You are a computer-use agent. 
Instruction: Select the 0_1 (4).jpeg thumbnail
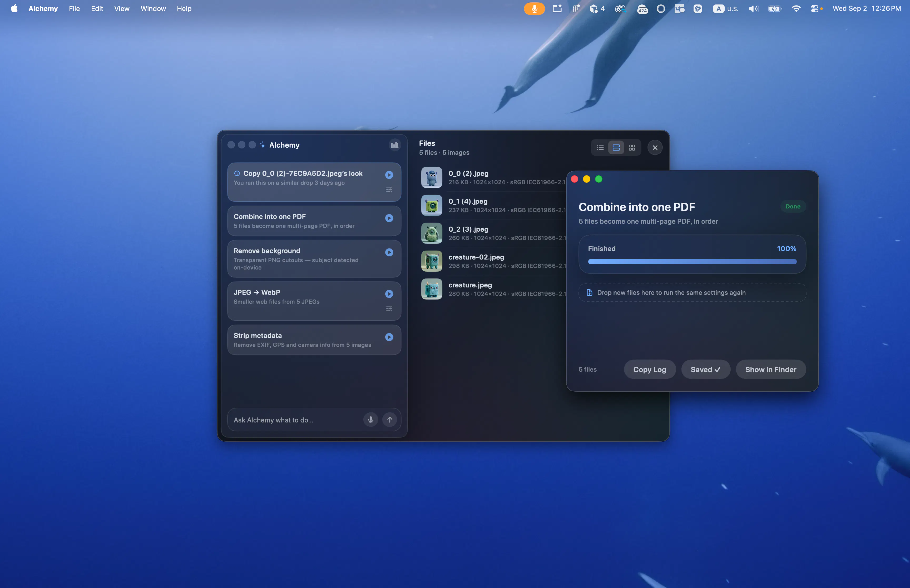(x=432, y=205)
